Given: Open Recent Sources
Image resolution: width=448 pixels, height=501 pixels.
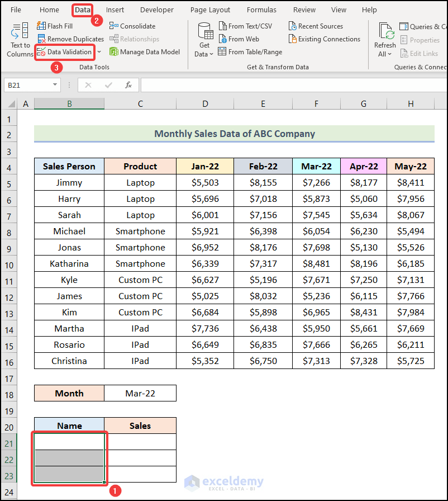Looking at the screenshot, I should pos(316,26).
